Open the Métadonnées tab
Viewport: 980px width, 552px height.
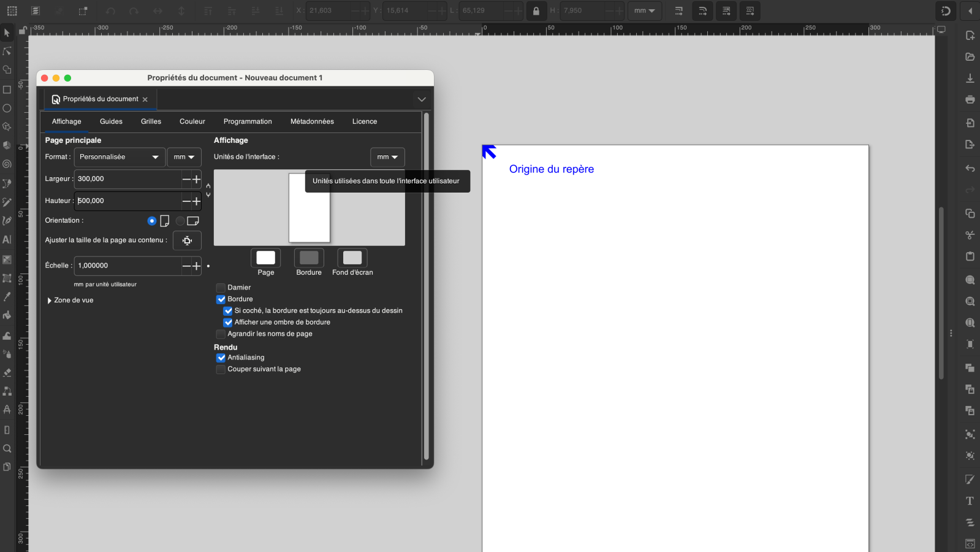(x=312, y=121)
